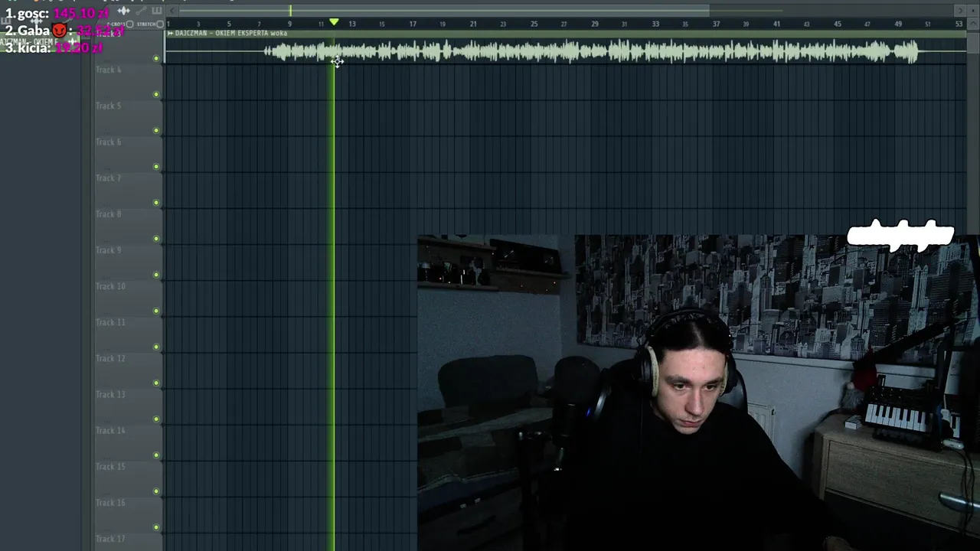This screenshot has width=980, height=551.
Task: Mute Track 16 using its green LED
Action: pyautogui.click(x=156, y=527)
